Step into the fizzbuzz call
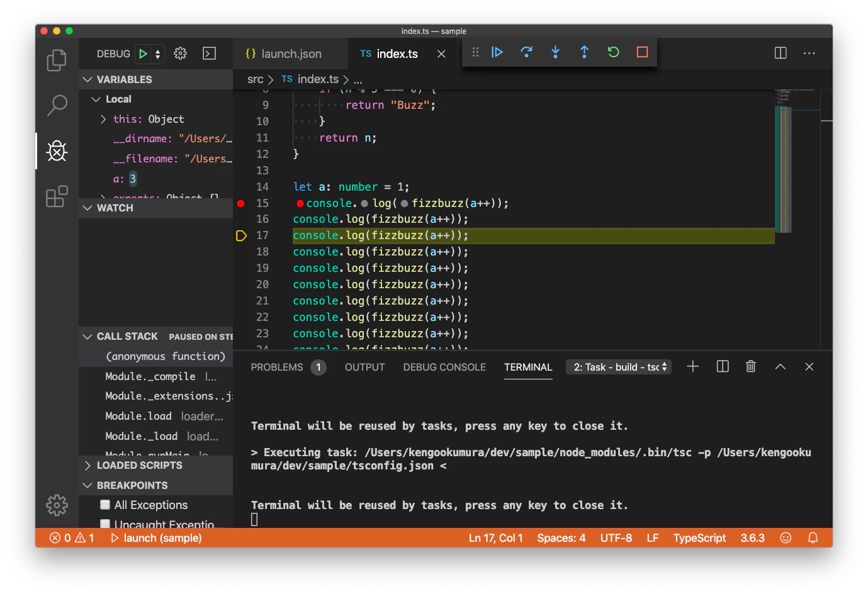This screenshot has height=594, width=868. 555,52
